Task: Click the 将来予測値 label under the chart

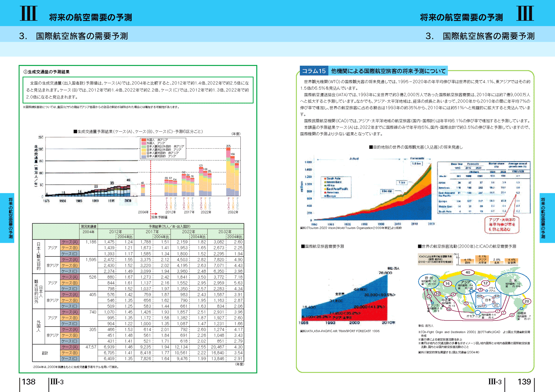Action: (x=159, y=217)
